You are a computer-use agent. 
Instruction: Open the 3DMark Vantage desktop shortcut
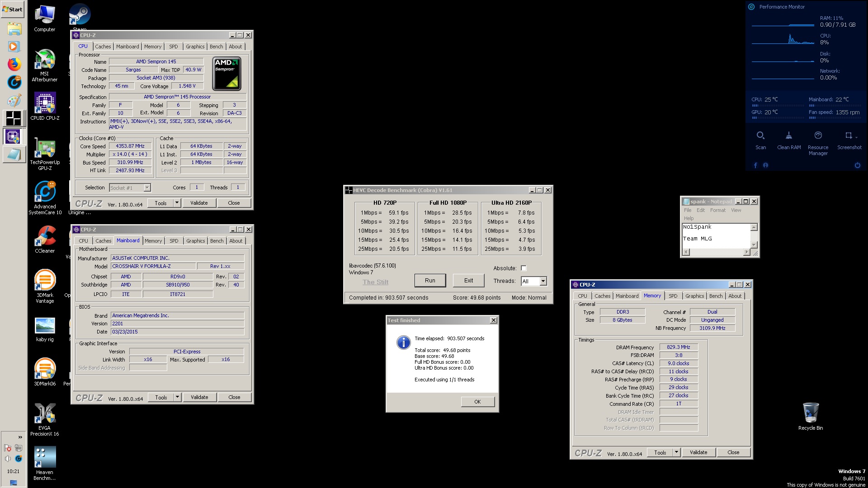pyautogui.click(x=45, y=286)
